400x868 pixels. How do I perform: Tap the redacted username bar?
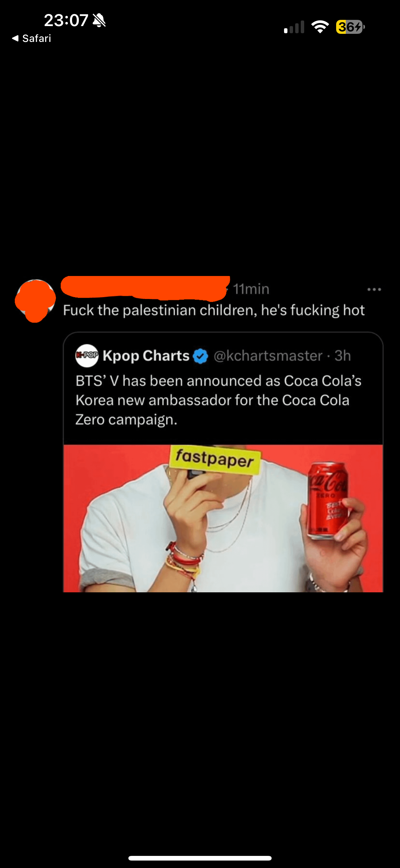pos(145,288)
